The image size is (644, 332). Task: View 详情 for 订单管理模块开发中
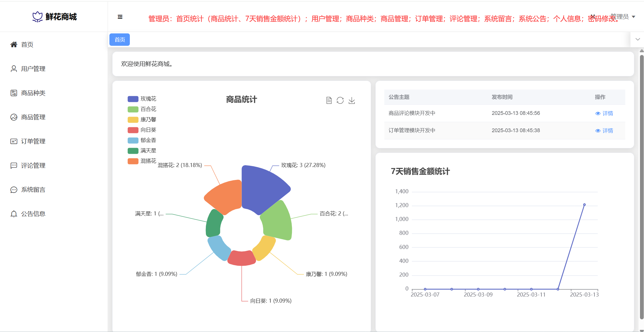604,131
